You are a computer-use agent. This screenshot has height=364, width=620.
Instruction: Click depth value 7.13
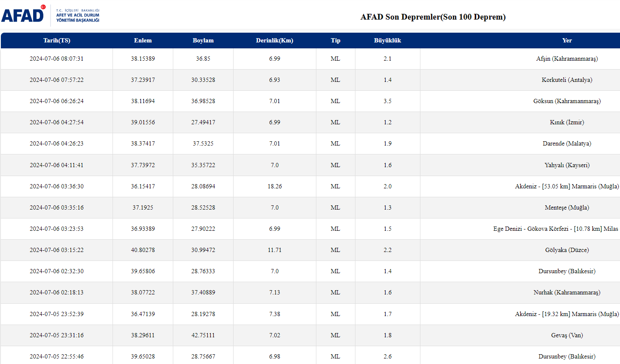coord(275,292)
